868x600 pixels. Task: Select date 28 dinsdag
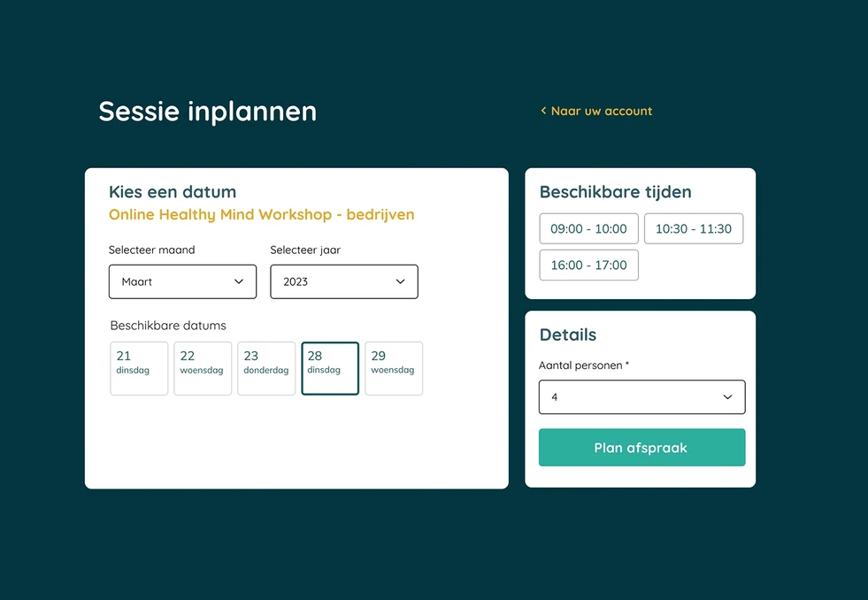pos(330,369)
